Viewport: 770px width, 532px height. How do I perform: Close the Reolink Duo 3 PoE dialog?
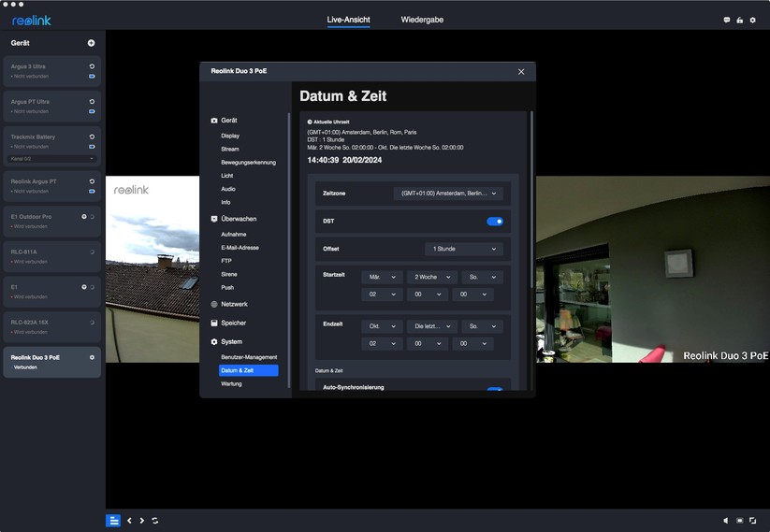(x=521, y=72)
